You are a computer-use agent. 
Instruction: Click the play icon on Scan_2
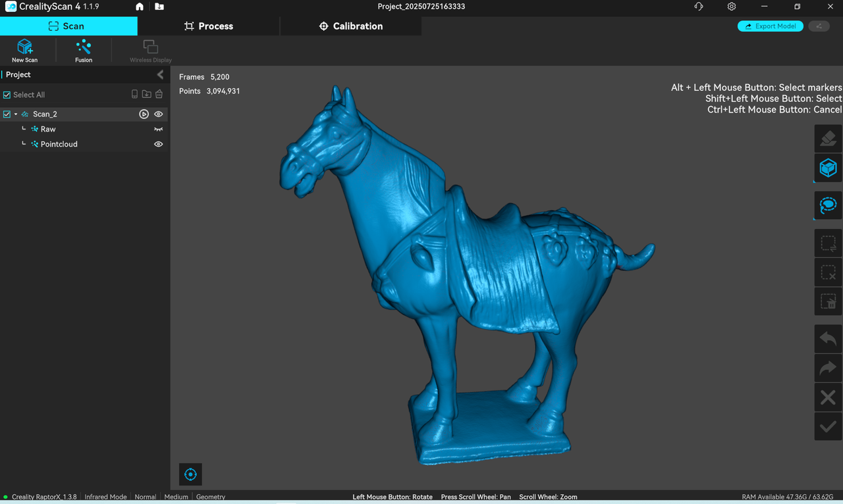(x=144, y=114)
